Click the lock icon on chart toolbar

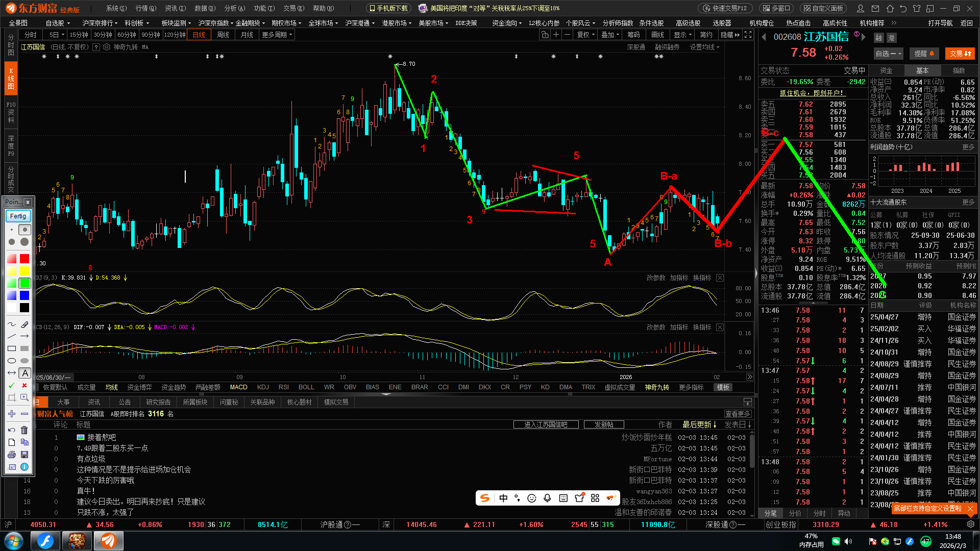pos(545,35)
